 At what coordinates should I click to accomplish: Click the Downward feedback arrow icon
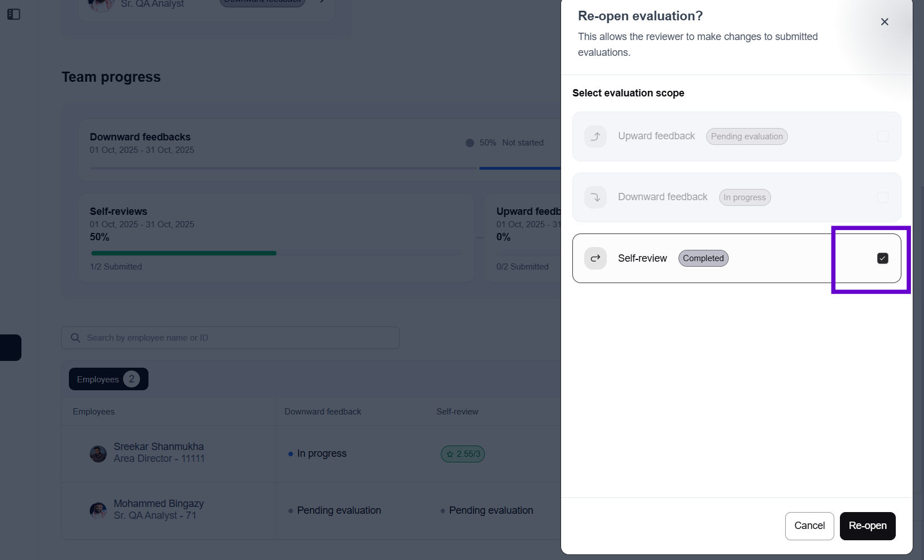pos(595,197)
